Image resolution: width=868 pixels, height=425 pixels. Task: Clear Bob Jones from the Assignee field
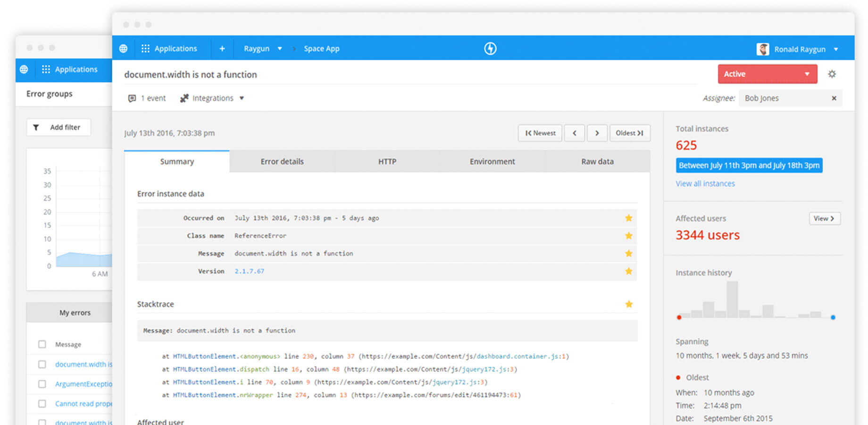[834, 98]
